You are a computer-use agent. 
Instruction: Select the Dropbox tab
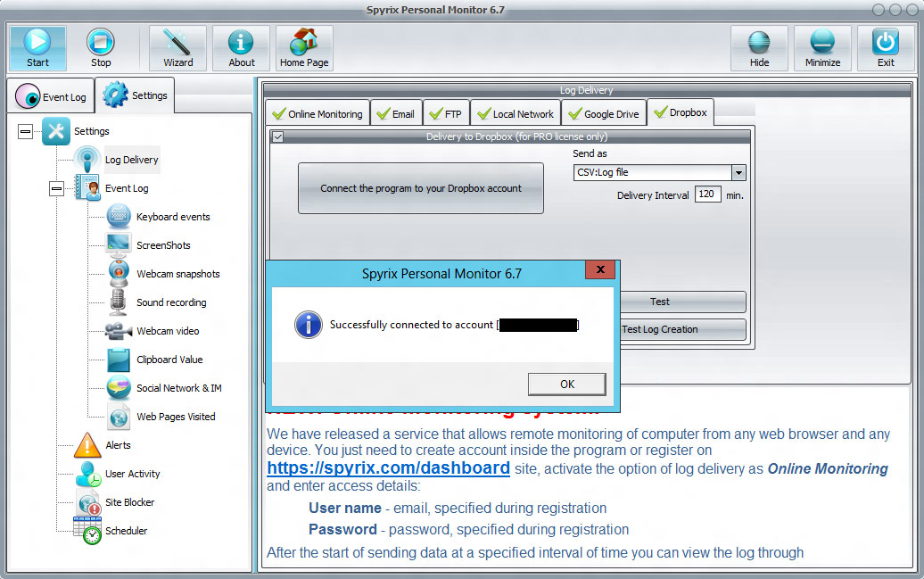click(x=681, y=112)
